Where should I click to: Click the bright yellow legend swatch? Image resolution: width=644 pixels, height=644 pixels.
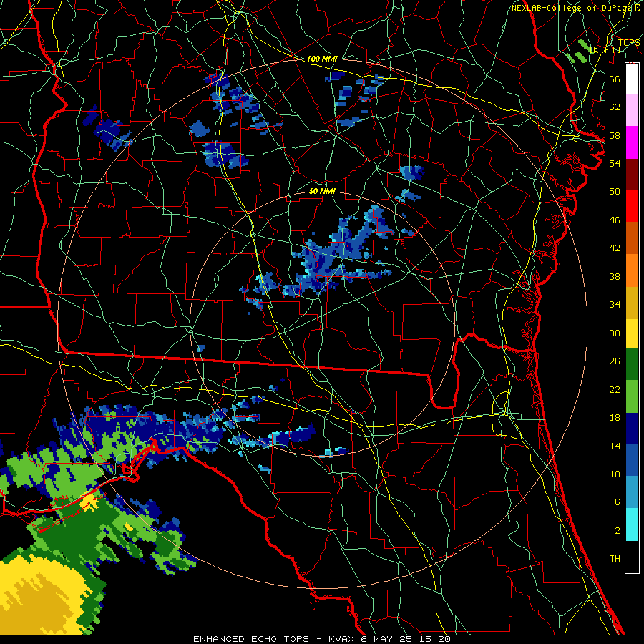(x=632, y=333)
